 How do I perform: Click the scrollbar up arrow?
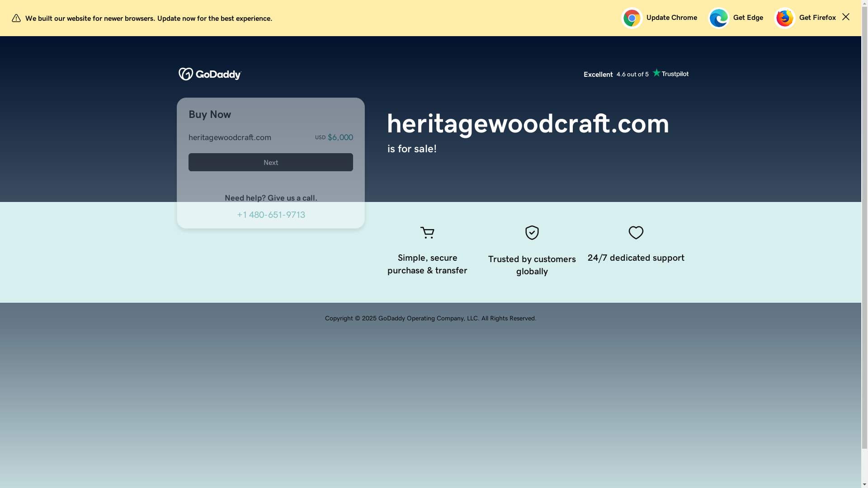pyautogui.click(x=864, y=3)
